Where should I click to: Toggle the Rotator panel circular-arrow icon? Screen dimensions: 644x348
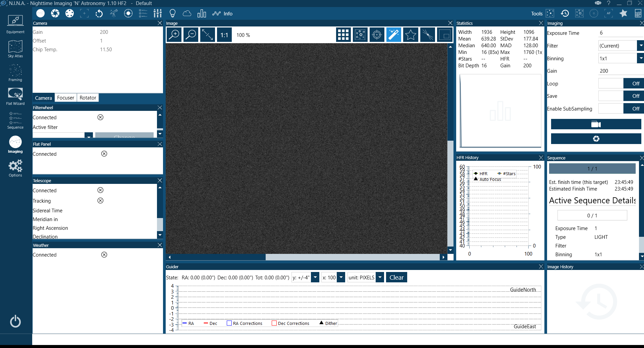point(99,13)
